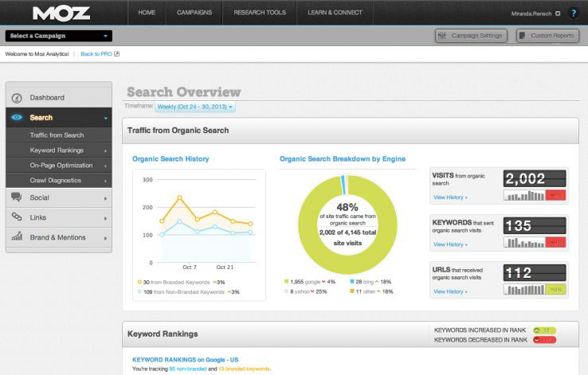This screenshot has width=588, height=375.
Task: Go to HOME in top navigation
Action: click(147, 13)
